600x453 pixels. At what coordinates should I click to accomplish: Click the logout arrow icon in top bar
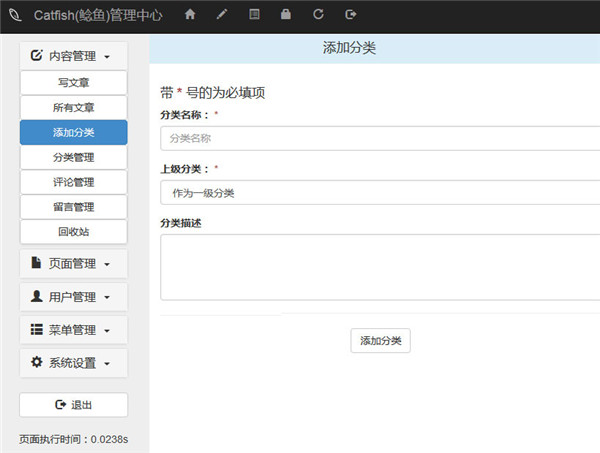(x=351, y=15)
